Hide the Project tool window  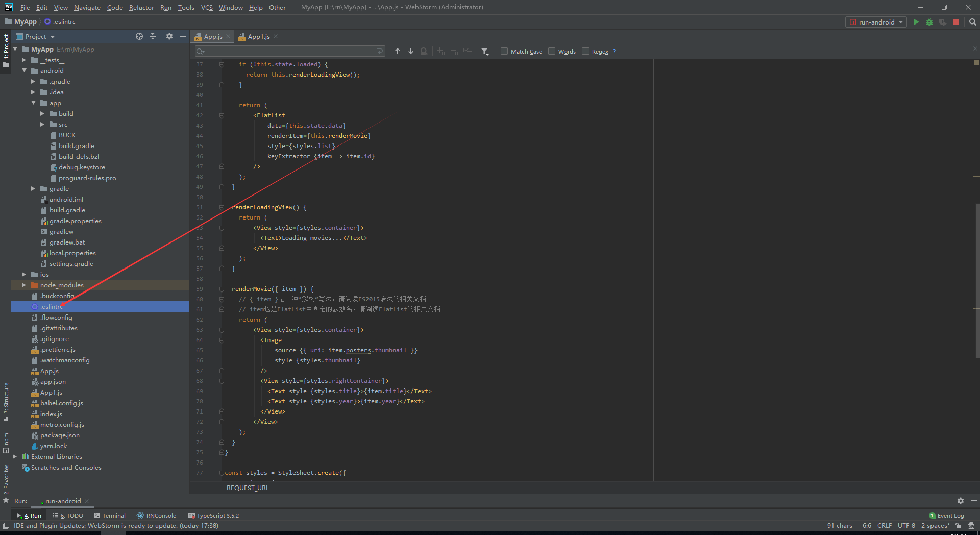182,36
